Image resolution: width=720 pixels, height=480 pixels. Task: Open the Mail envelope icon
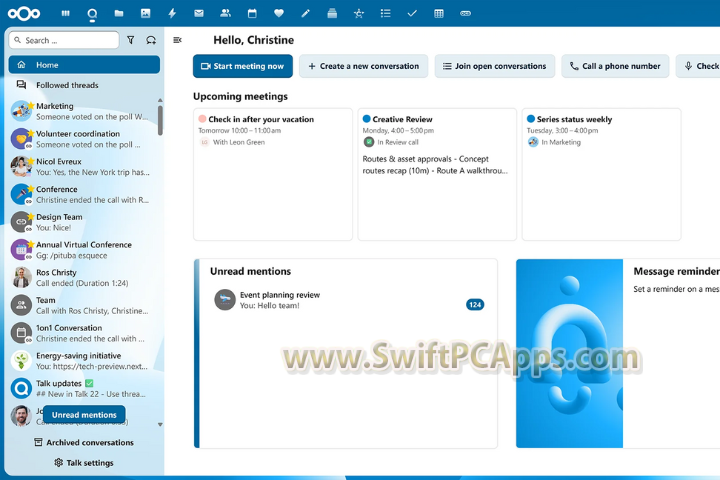pos(199,13)
